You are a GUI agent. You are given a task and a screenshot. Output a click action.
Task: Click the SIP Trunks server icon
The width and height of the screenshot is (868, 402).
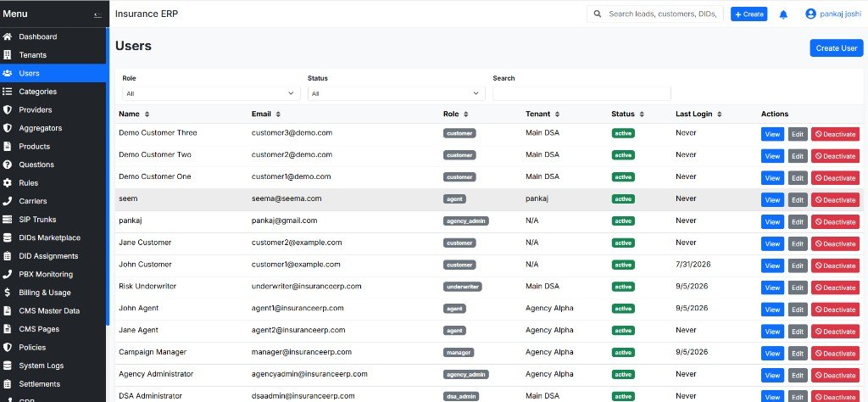(7, 220)
